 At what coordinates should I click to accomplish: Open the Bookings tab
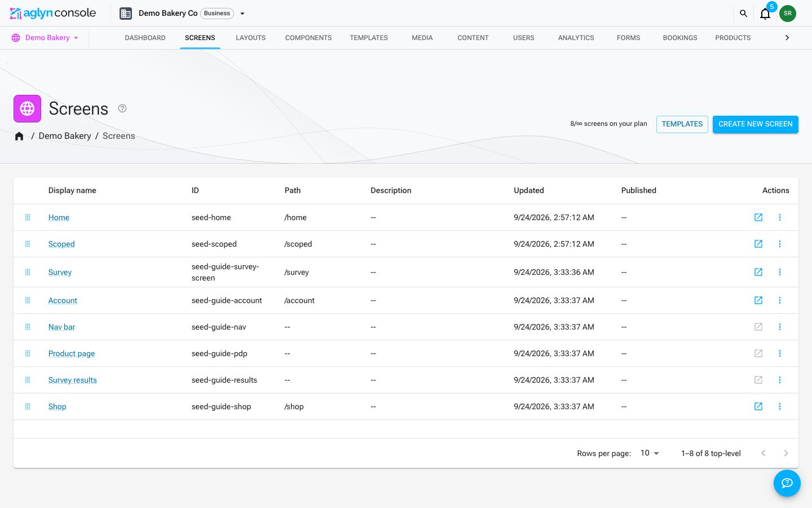pos(680,38)
